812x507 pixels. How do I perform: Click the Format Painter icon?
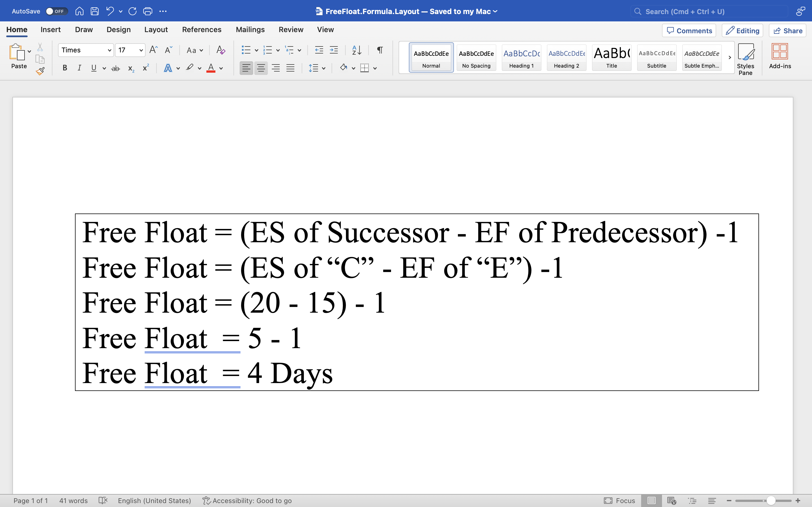click(40, 71)
